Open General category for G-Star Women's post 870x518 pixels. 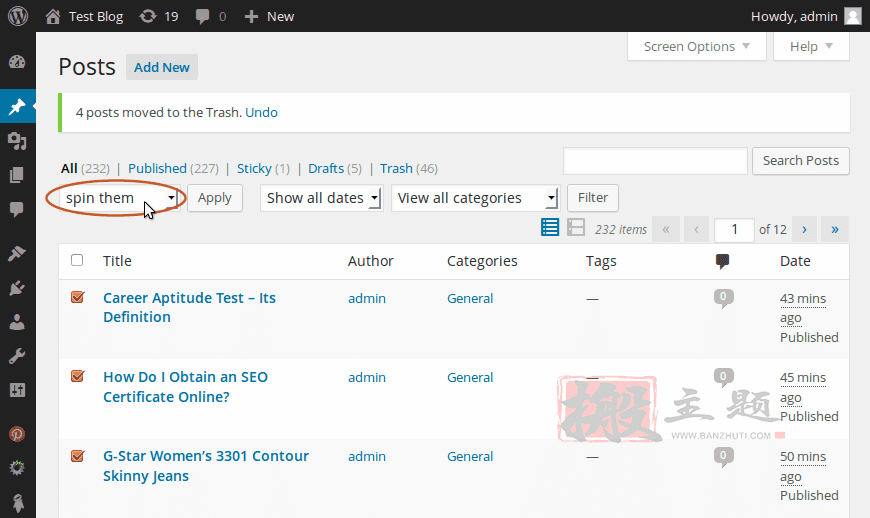(470, 456)
